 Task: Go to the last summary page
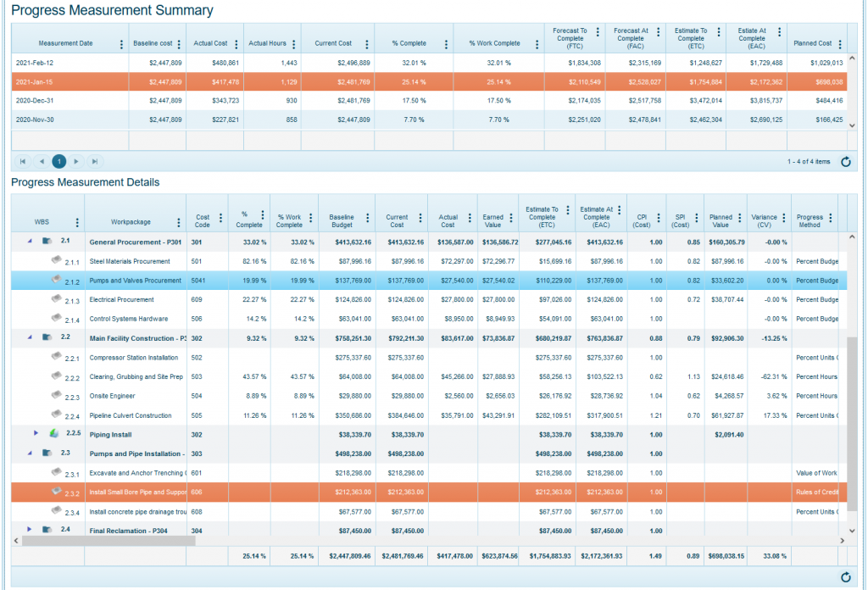pos(95,161)
